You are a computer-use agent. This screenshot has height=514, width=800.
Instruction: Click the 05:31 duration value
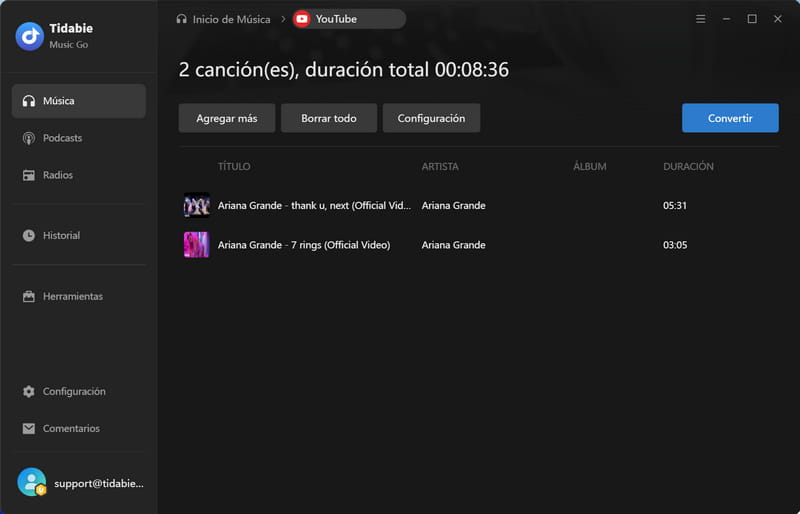(674, 205)
